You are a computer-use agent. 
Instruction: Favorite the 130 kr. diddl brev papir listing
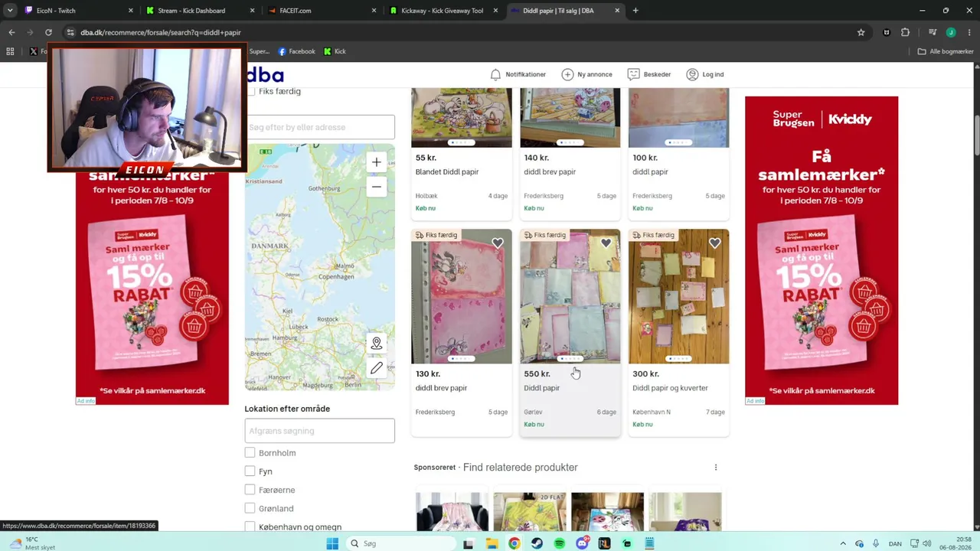point(498,243)
